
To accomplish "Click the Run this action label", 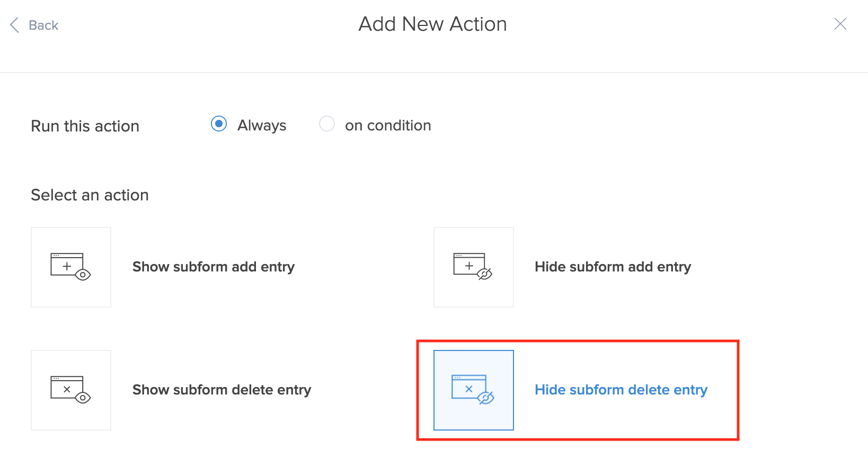I will point(85,126).
